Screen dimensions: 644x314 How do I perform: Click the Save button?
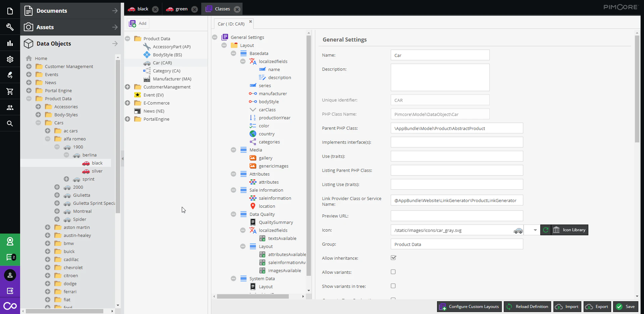pyautogui.click(x=626, y=307)
